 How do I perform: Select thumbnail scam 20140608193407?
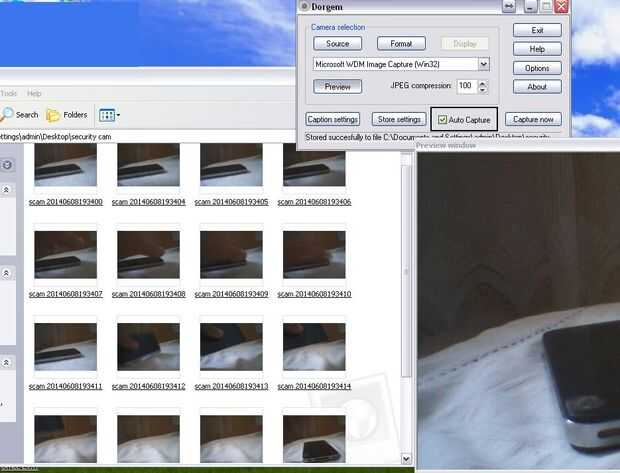(x=66, y=255)
